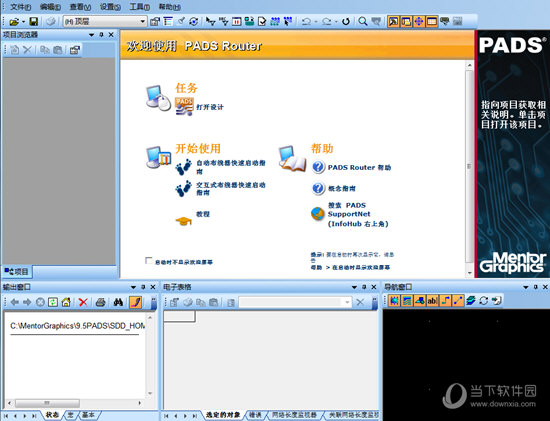The height and width of the screenshot is (421, 550).
Task: Click the 概念指南 link
Action: tap(342, 189)
